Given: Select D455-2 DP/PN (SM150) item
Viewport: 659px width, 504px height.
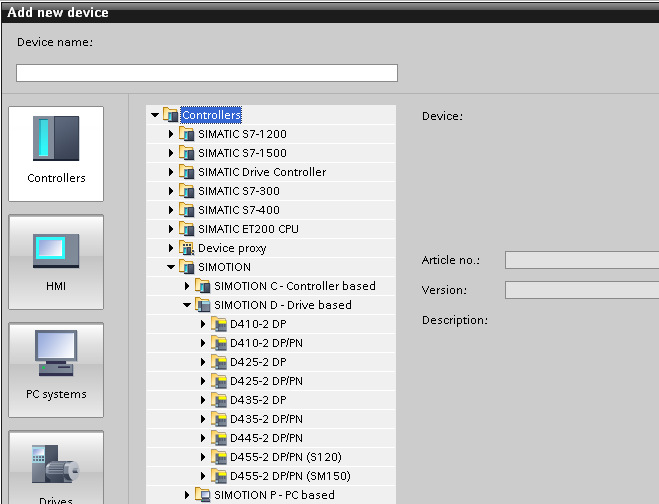Looking at the screenshot, I should click(x=290, y=476).
